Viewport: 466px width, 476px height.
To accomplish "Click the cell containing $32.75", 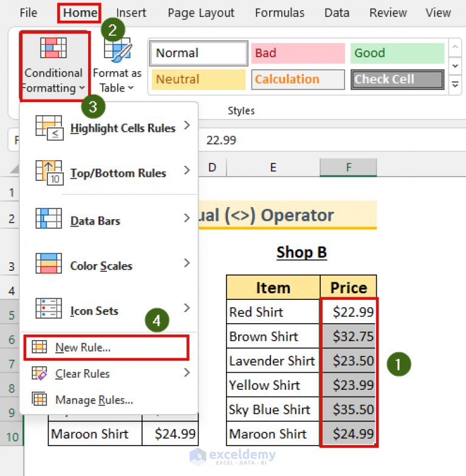I will 348,336.
